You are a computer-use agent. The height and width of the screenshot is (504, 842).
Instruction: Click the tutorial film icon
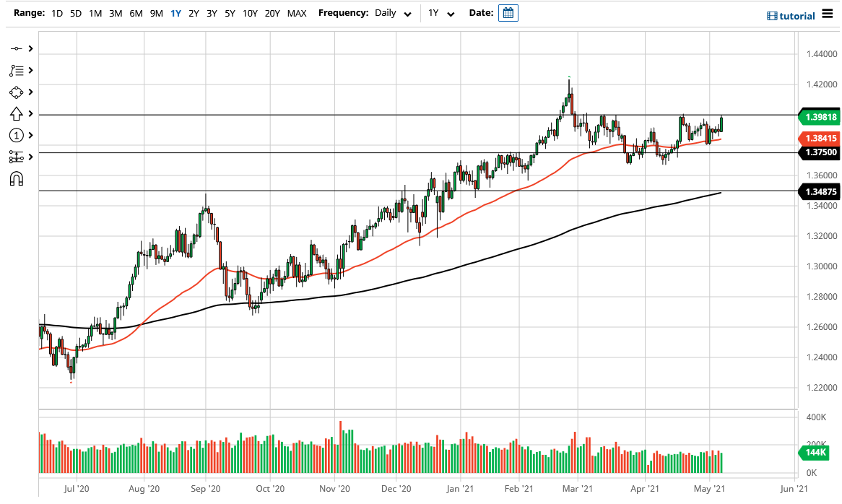tap(772, 16)
